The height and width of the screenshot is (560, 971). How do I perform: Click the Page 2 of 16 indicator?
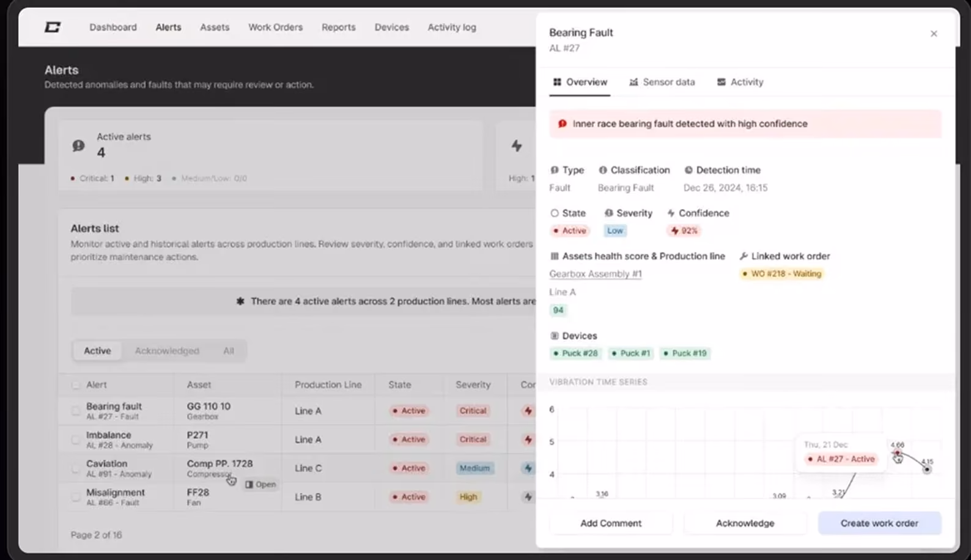(96, 535)
